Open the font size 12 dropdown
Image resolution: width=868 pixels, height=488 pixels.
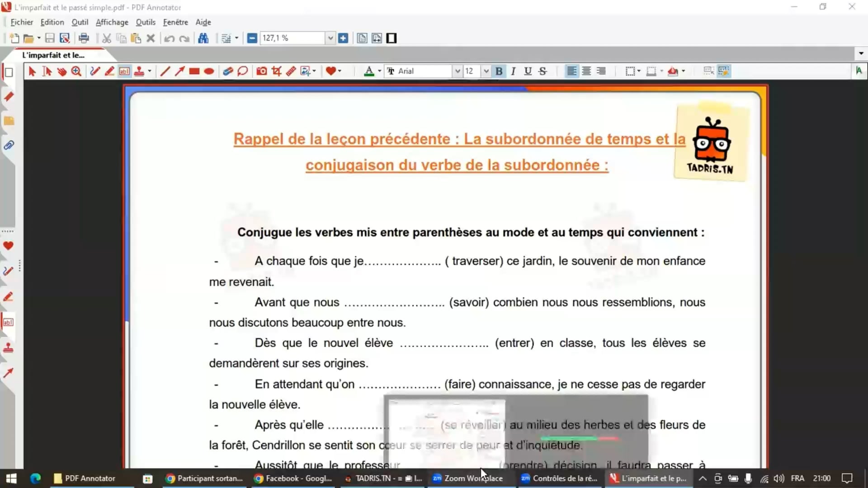[486, 71]
